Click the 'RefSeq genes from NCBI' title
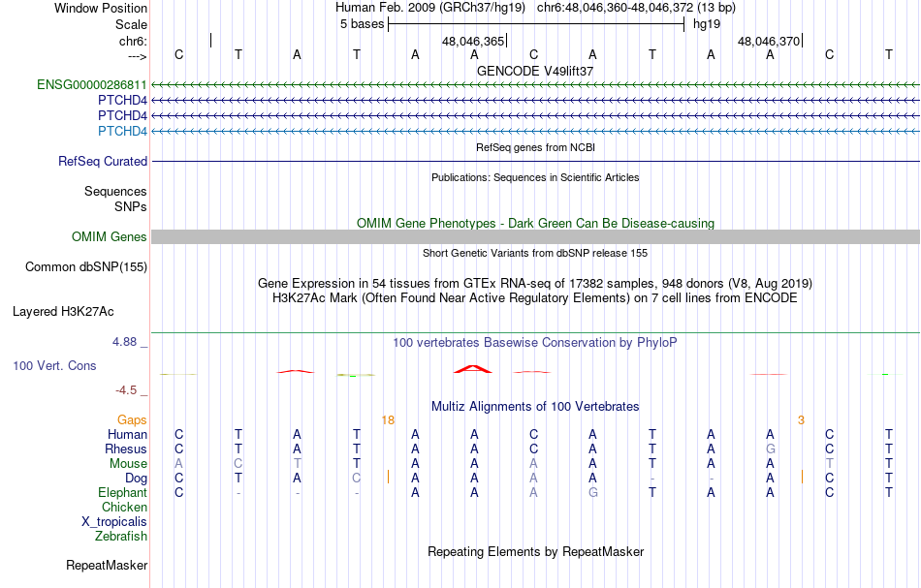Screen dimensions: 921x588 [535, 147]
